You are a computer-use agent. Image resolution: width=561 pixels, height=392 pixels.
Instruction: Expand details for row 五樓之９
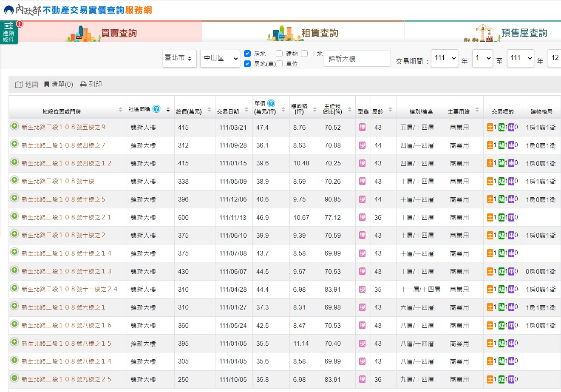click(x=14, y=126)
